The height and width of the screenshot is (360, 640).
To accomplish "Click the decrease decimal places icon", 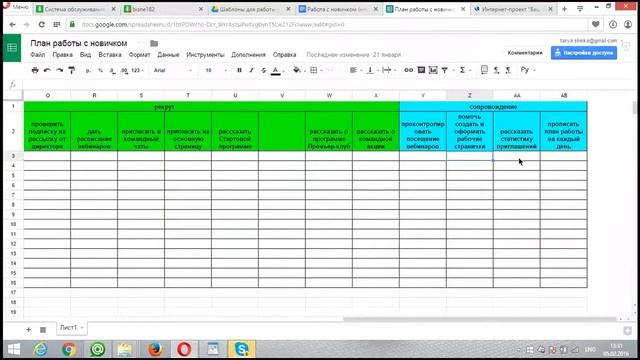I will point(112,70).
